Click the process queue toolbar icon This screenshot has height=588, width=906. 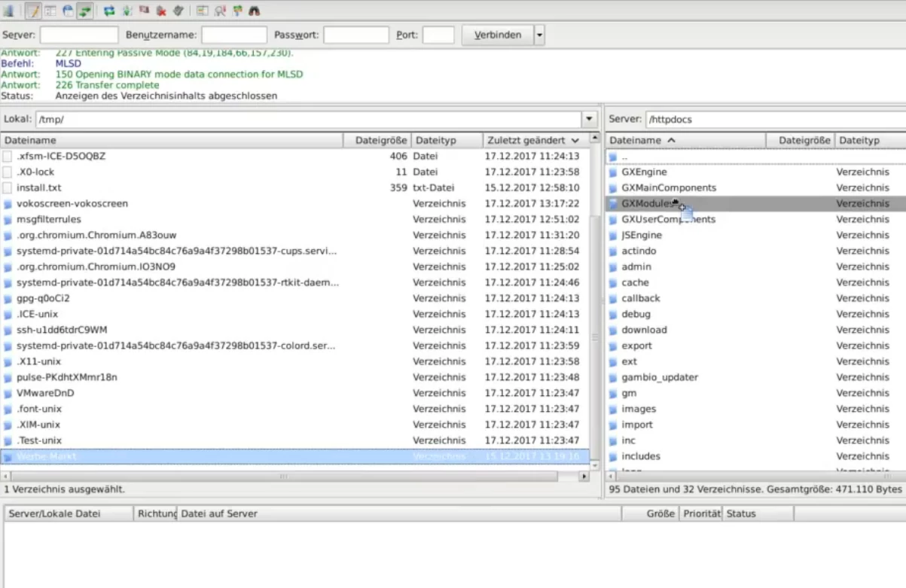[127, 11]
